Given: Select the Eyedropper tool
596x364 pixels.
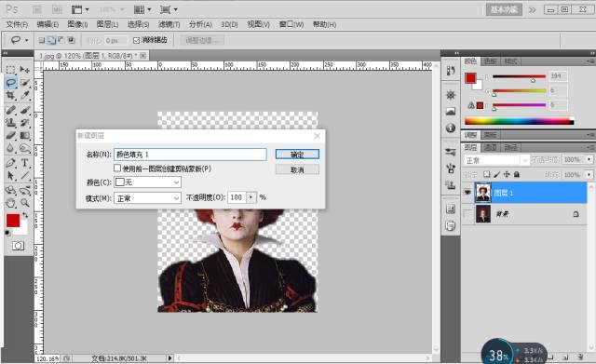Looking at the screenshot, I should point(25,95).
